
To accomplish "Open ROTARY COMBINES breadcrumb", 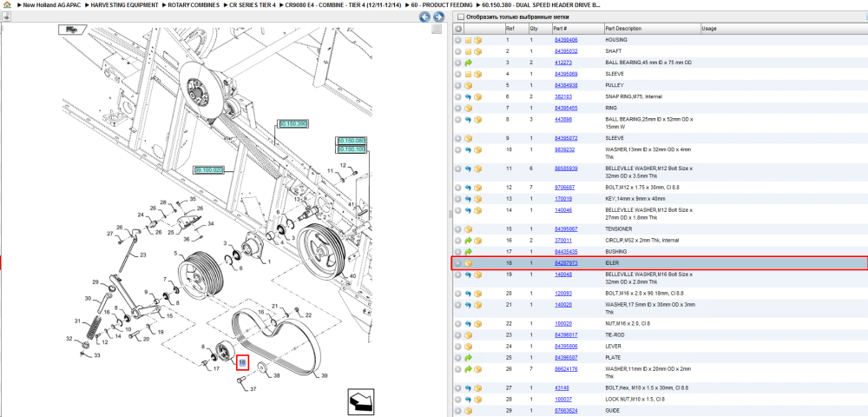I will [194, 4].
